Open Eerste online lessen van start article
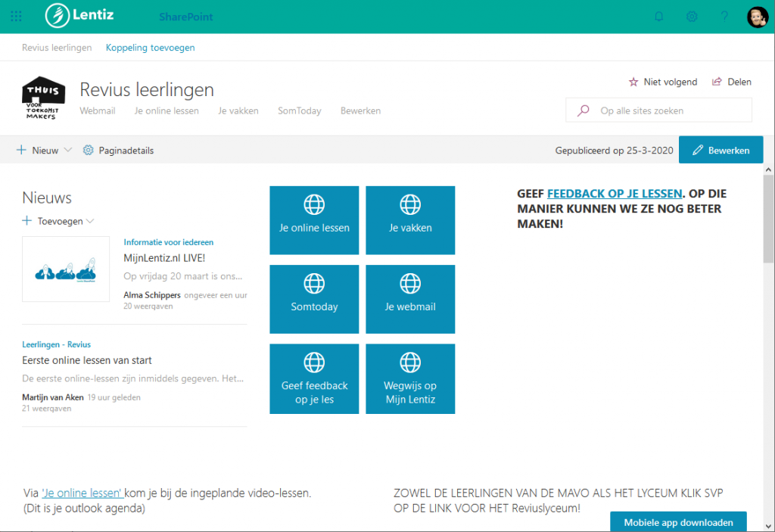775x532 pixels. coord(86,360)
